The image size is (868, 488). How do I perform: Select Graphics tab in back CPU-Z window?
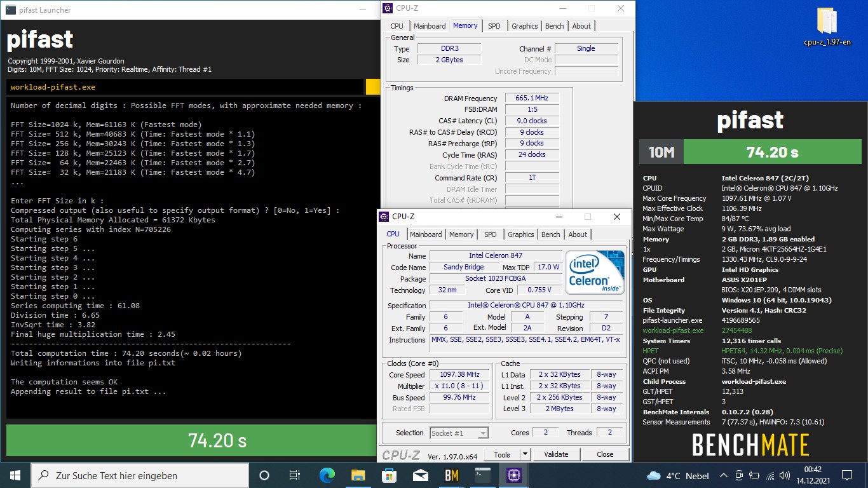click(x=525, y=26)
